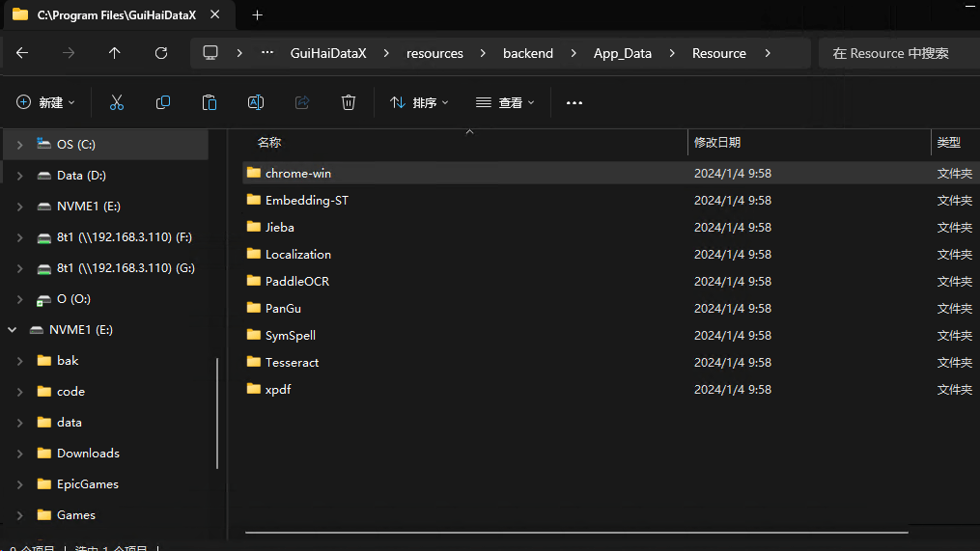Screen dimensions: 980x551
Task: Paste from clipboard icon
Action: pos(210,102)
